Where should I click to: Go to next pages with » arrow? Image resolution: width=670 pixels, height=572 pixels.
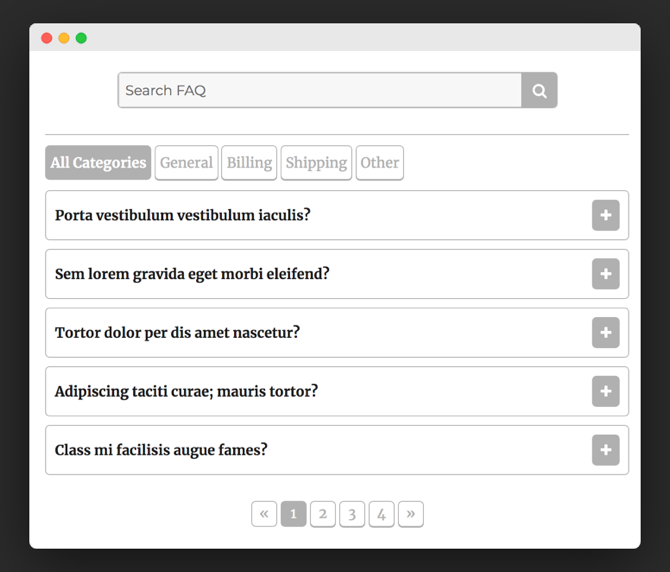(x=411, y=514)
